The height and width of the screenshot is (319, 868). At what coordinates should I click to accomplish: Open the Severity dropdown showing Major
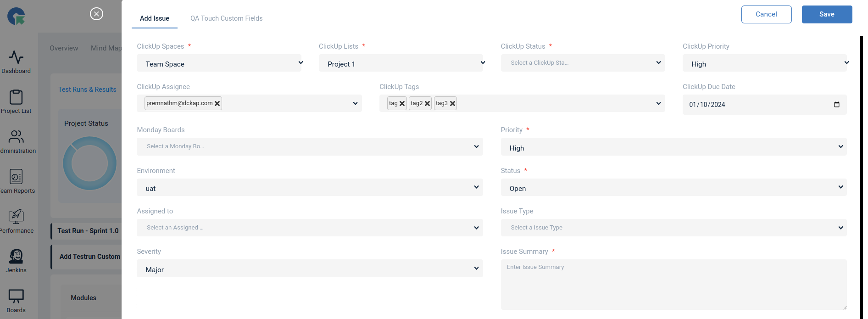[309, 269]
